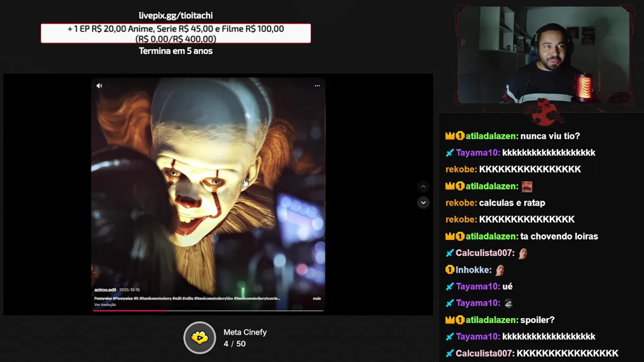Click the emote sent by Inhokke
Screen dimensions: 644x362
point(500,270)
